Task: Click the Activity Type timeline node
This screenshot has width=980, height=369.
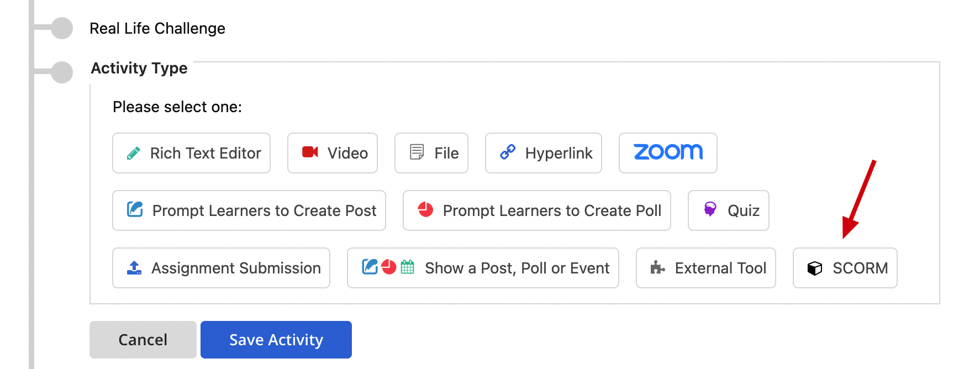Action: 62,72
